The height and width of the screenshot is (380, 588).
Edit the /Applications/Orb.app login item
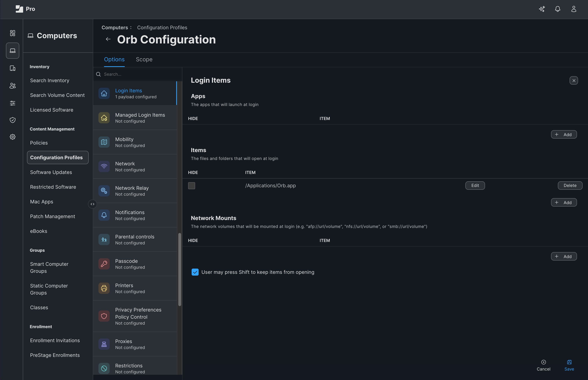(475, 185)
